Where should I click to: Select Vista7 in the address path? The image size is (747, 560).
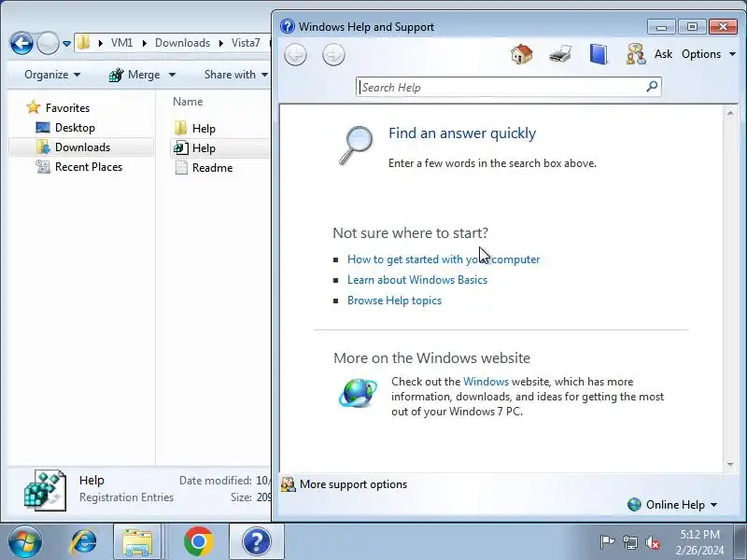[x=246, y=43]
